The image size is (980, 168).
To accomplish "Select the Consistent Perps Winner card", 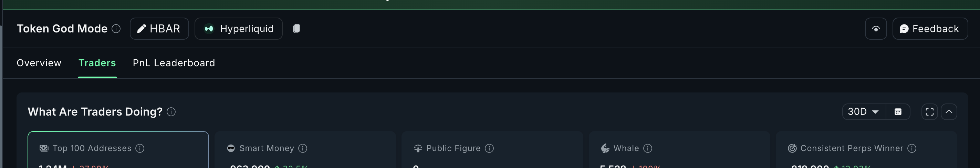I will 866,157.
